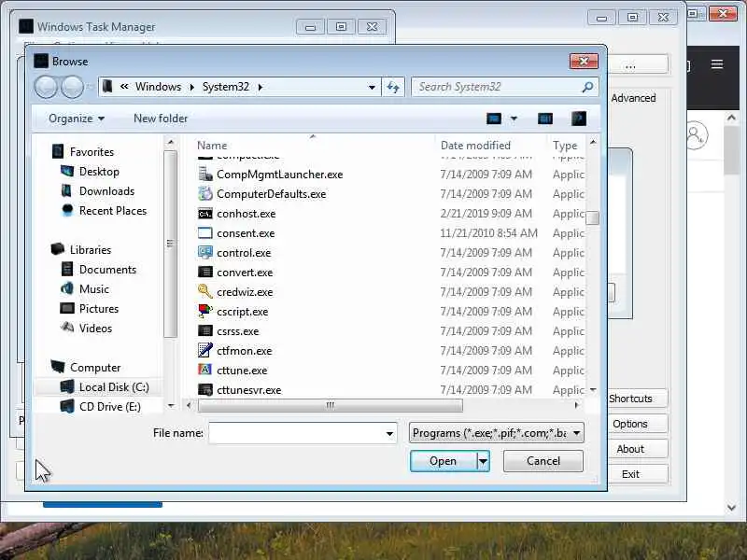747x560 pixels.
Task: Expand the Open button split arrow
Action: [x=483, y=461]
